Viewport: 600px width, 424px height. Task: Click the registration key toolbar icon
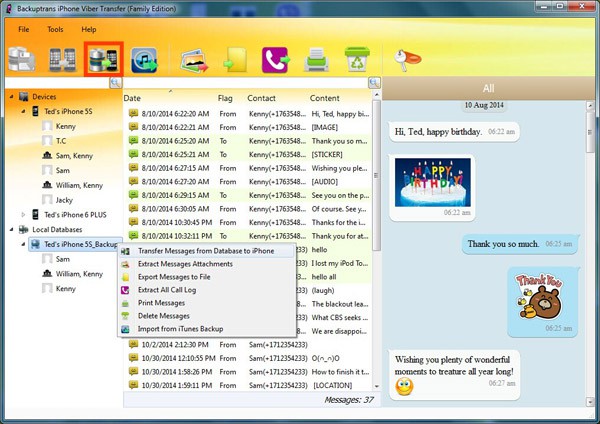(407, 60)
